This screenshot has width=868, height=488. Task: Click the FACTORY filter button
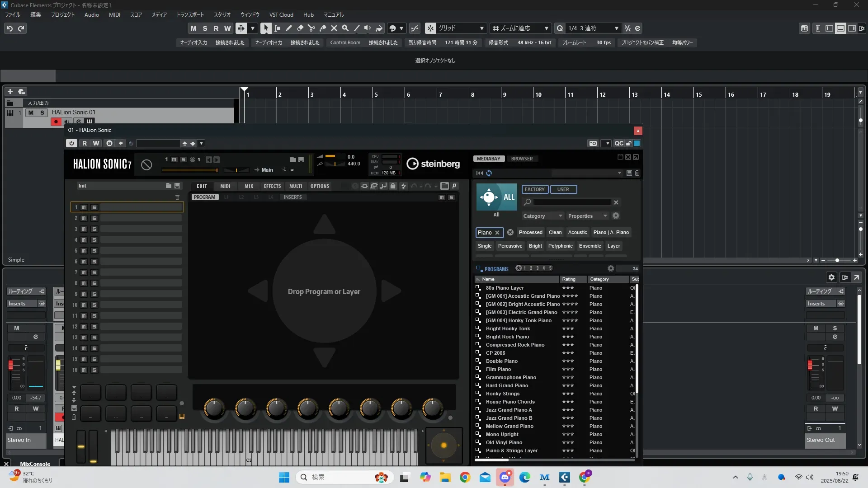coord(534,189)
